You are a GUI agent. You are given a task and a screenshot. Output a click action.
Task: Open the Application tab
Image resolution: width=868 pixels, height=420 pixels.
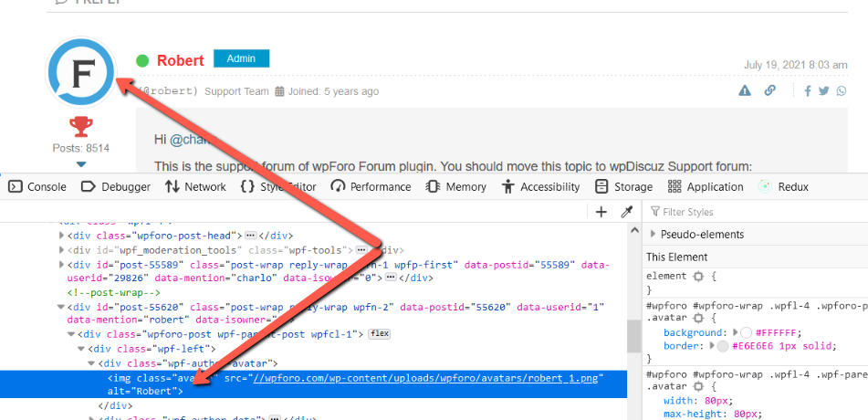706,187
